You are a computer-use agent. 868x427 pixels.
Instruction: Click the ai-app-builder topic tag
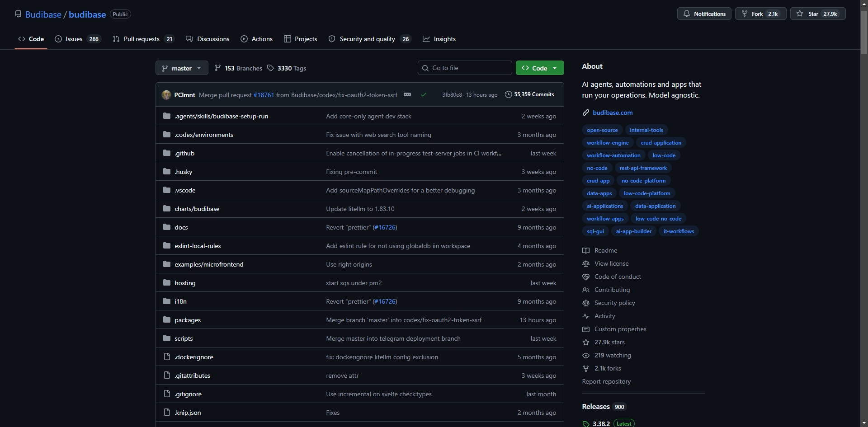tap(634, 231)
